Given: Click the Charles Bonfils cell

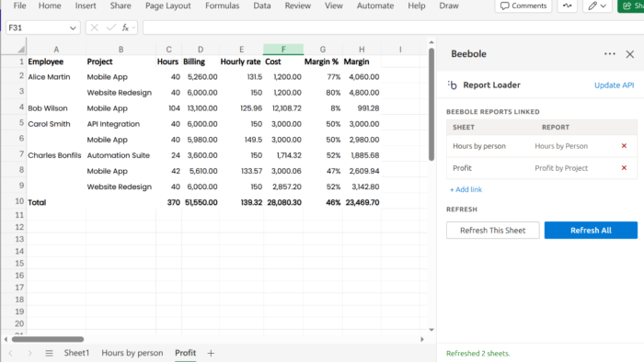Looking at the screenshot, I should [56, 155].
